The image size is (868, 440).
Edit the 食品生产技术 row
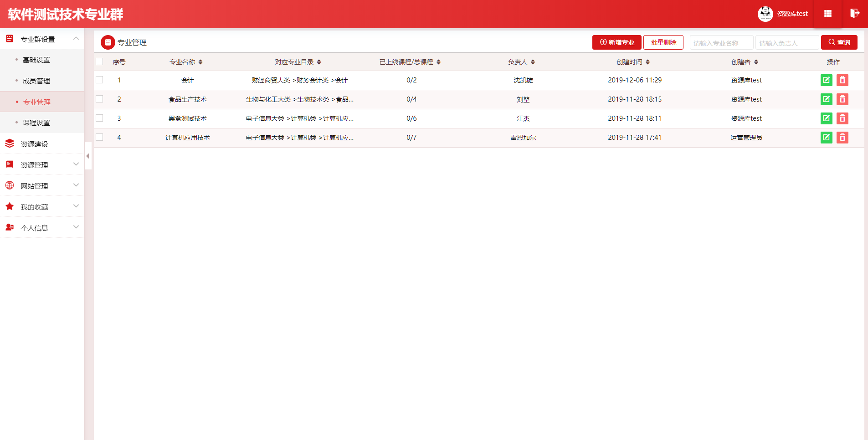click(x=827, y=99)
